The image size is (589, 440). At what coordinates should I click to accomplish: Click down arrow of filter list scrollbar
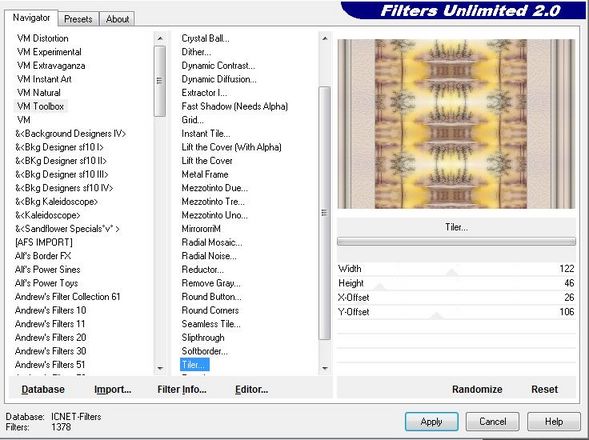point(325,368)
